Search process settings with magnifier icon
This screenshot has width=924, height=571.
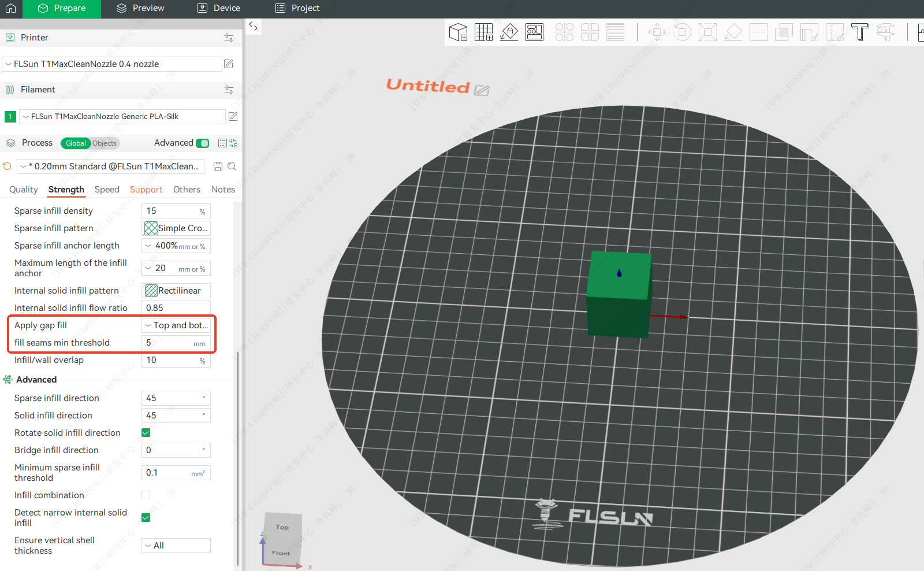point(232,166)
